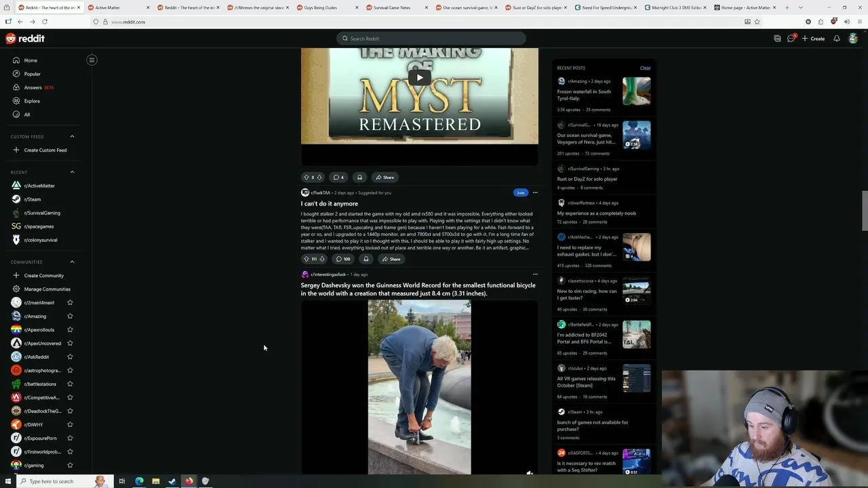Collapse the left navigation sidebar
Viewport: 868px width, 488px height.
[x=92, y=60]
